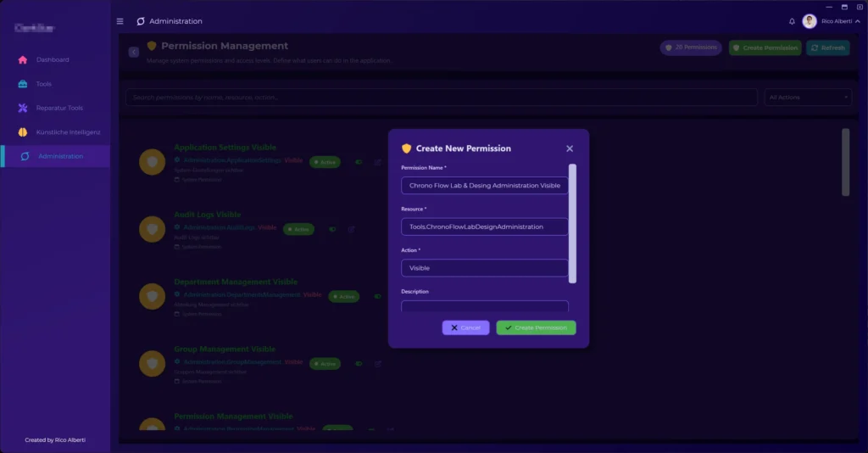Click 'Administration.DepartmentsManagement' resource text
The width and height of the screenshot is (868, 453).
tap(242, 294)
